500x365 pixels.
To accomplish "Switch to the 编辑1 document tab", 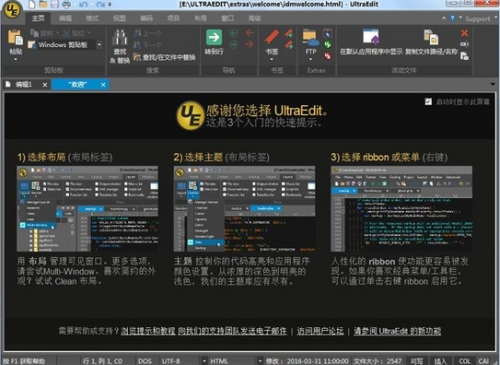I will tap(24, 84).
